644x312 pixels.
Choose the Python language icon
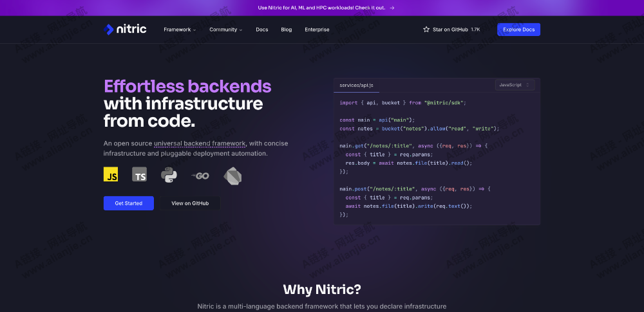(x=169, y=175)
